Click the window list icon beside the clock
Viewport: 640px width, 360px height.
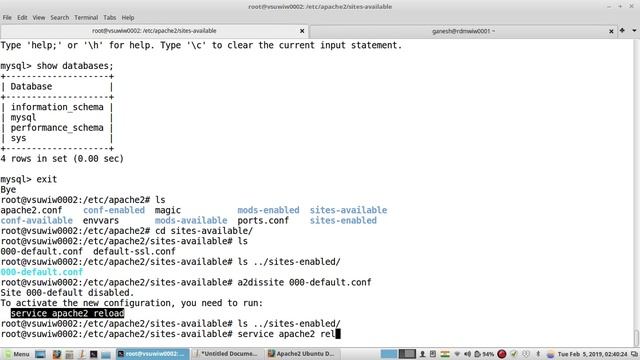634,354
